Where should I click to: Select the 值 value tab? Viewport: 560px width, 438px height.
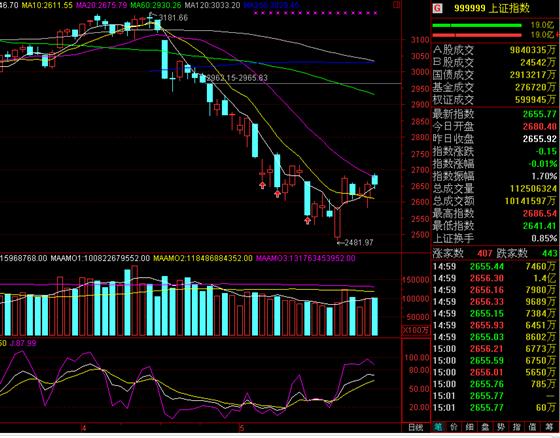pos(532,427)
